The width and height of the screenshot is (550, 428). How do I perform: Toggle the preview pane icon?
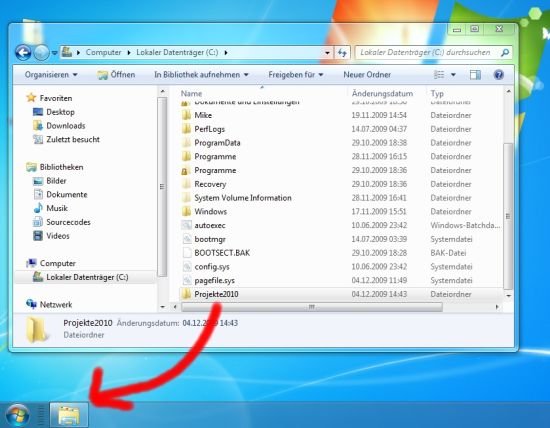click(x=475, y=75)
